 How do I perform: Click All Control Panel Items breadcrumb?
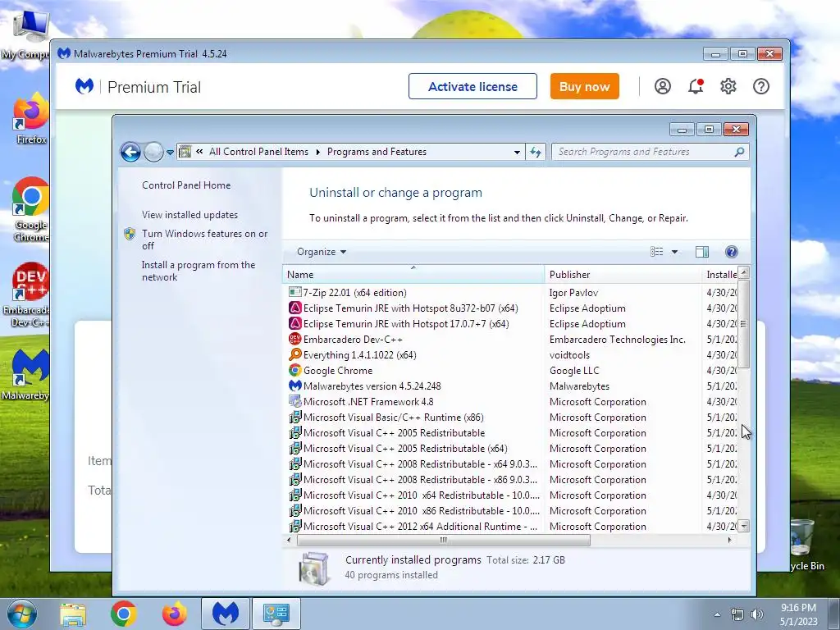pos(258,152)
